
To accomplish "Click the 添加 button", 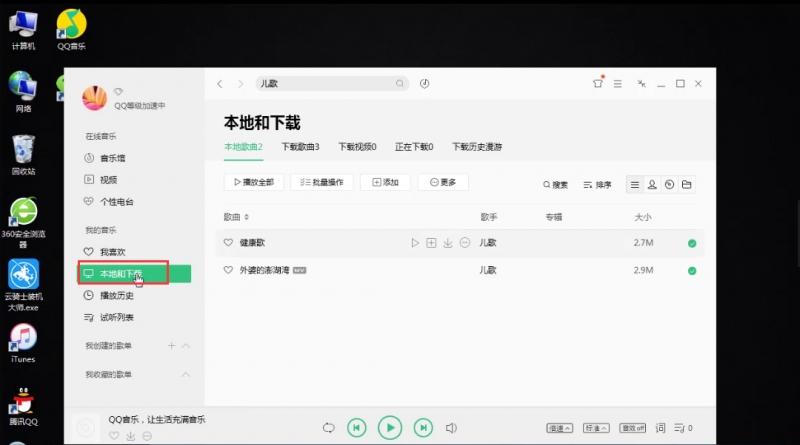I will coord(385,182).
